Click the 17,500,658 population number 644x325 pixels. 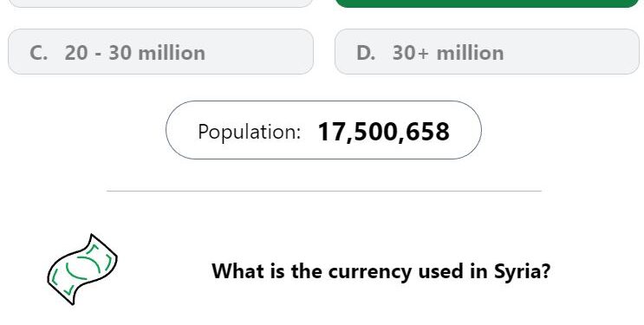384,132
